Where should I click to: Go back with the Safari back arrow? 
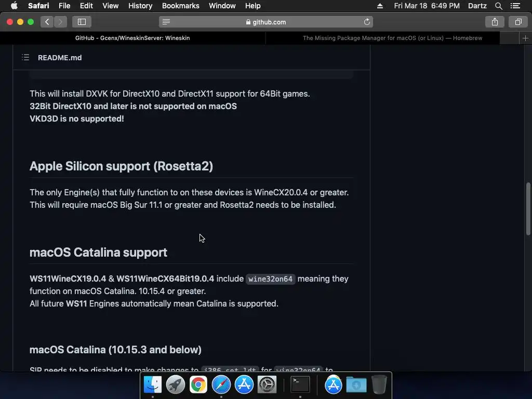(x=47, y=22)
